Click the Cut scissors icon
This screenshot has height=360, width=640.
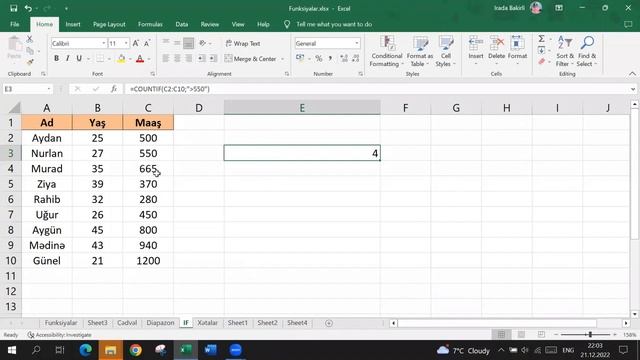point(29,40)
